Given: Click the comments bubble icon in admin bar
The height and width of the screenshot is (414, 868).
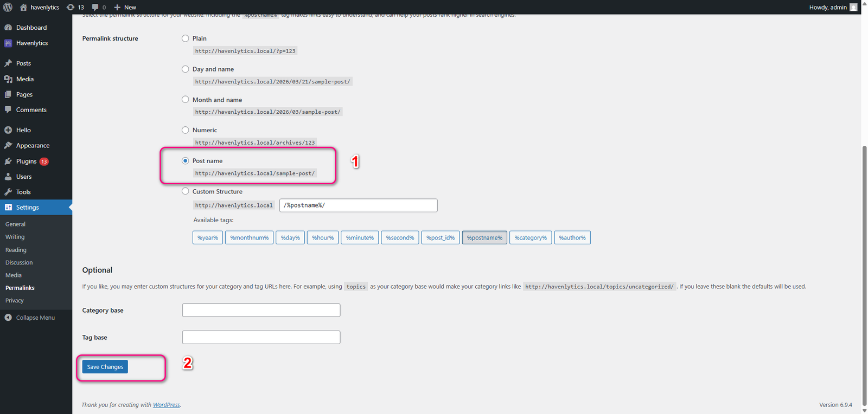Looking at the screenshot, I should 95,7.
